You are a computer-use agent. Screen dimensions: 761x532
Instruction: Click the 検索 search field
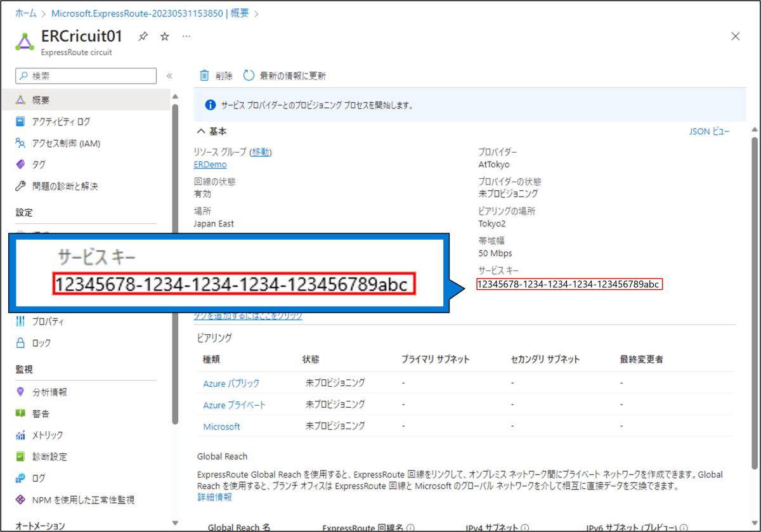(x=86, y=75)
